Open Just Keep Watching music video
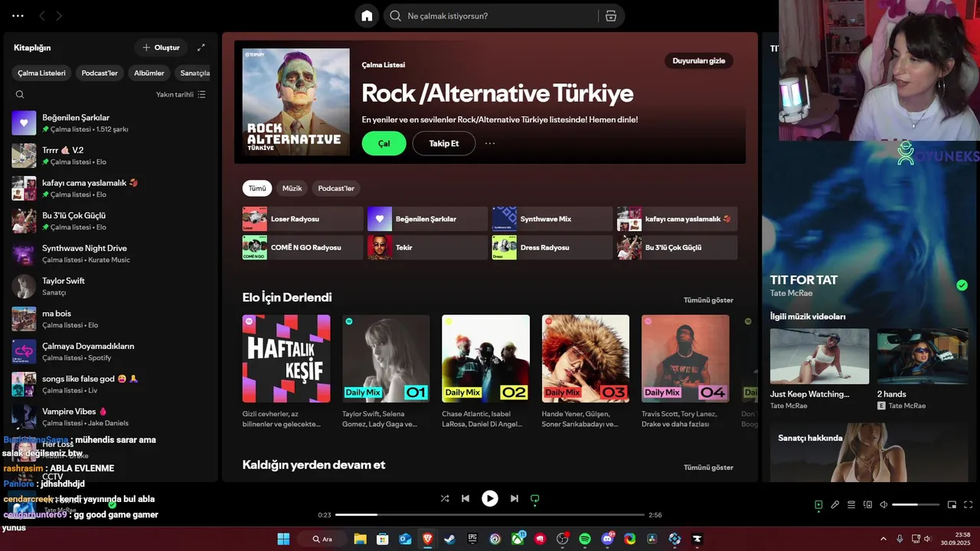Image resolution: width=980 pixels, height=551 pixels. point(820,369)
